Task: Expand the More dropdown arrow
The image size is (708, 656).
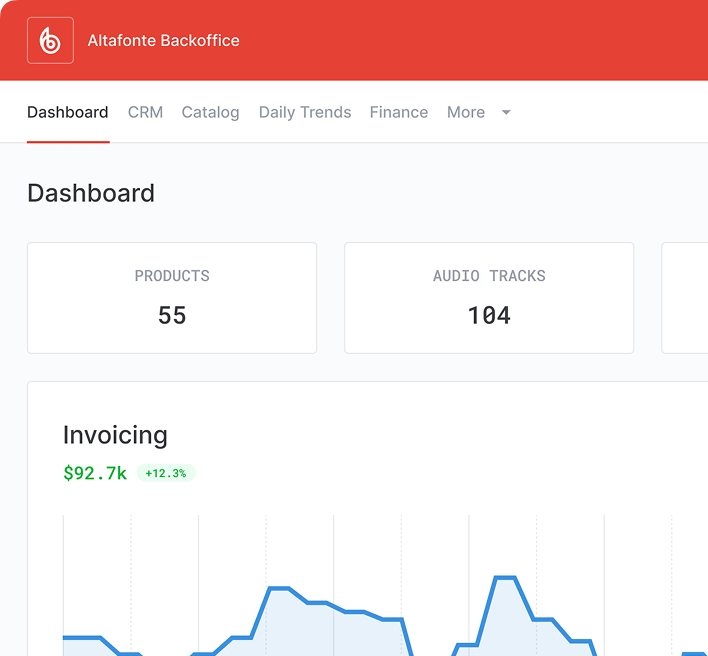Action: [506, 112]
